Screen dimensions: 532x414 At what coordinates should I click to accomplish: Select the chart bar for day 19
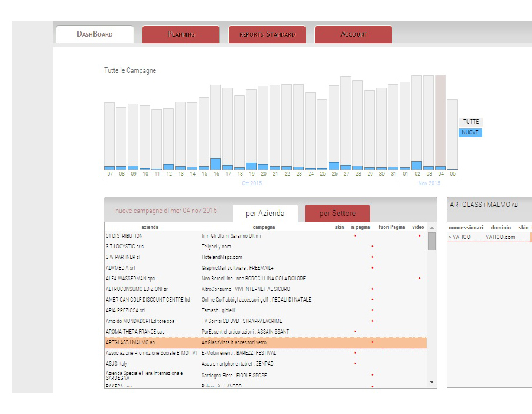(x=251, y=130)
